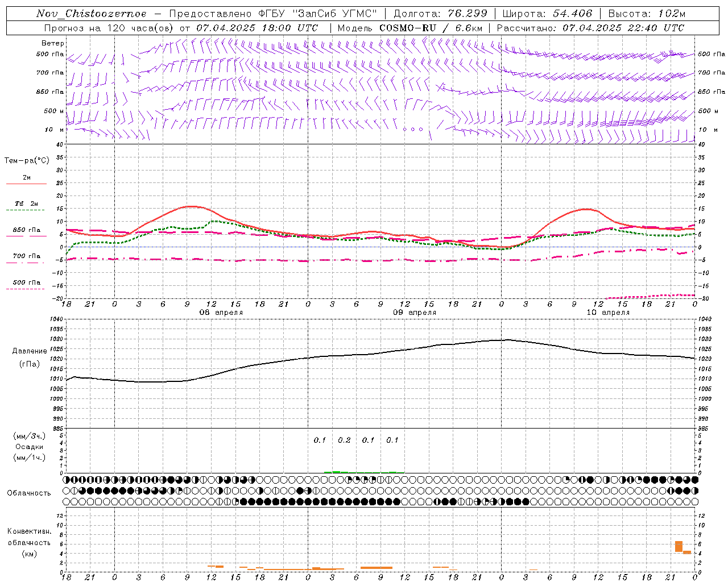
Task: Click the 08 апреля date label
Action: pos(221,313)
